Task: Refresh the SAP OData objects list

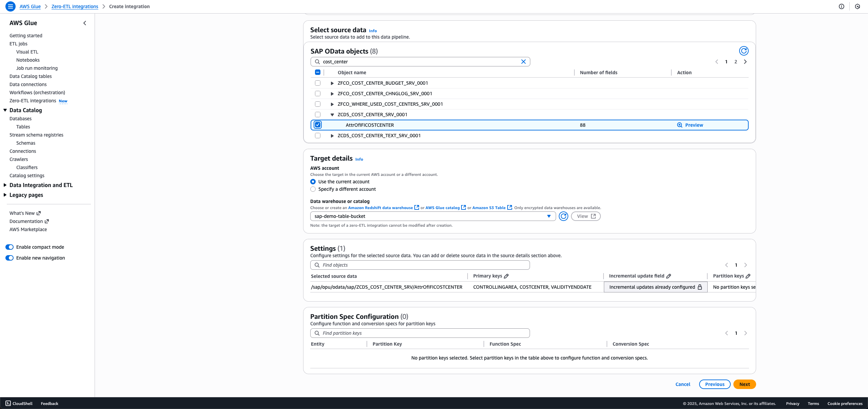Action: [744, 51]
